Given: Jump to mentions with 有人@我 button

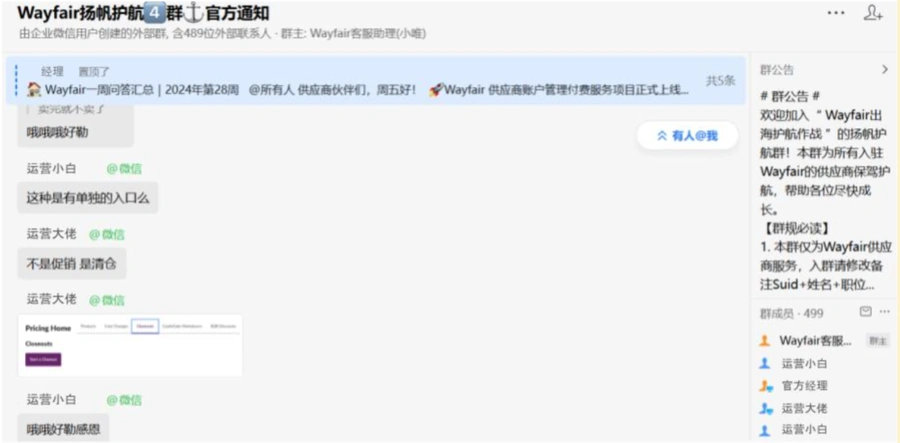Looking at the screenshot, I should (687, 136).
